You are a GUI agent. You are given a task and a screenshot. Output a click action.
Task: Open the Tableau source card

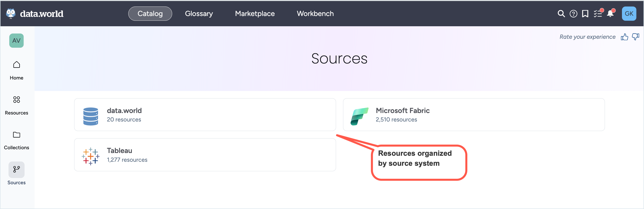point(205,155)
